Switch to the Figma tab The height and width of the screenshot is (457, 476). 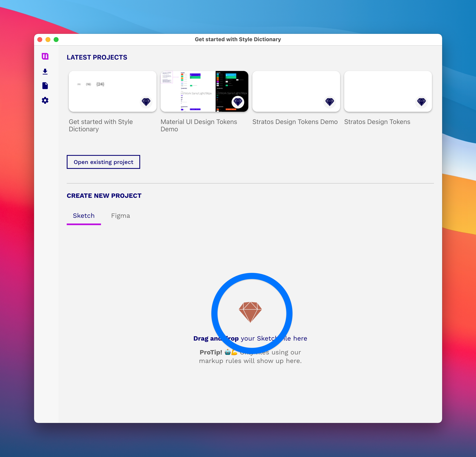[x=120, y=216]
